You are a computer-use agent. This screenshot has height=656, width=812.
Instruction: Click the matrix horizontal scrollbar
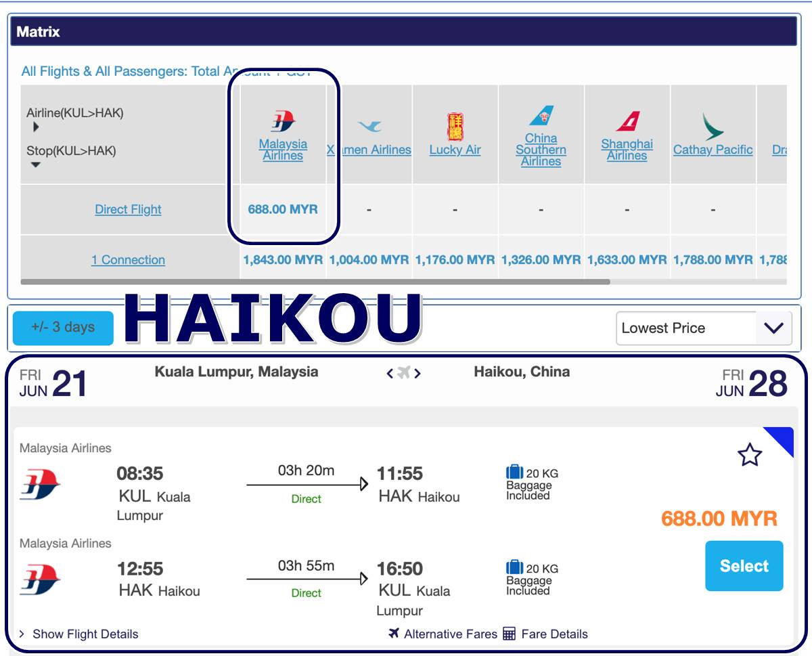coord(315,282)
